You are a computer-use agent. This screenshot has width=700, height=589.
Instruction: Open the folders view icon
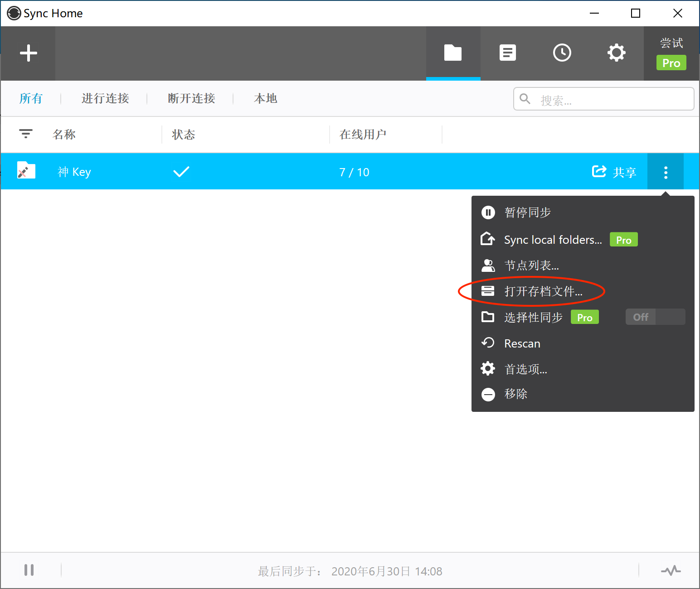[453, 53]
